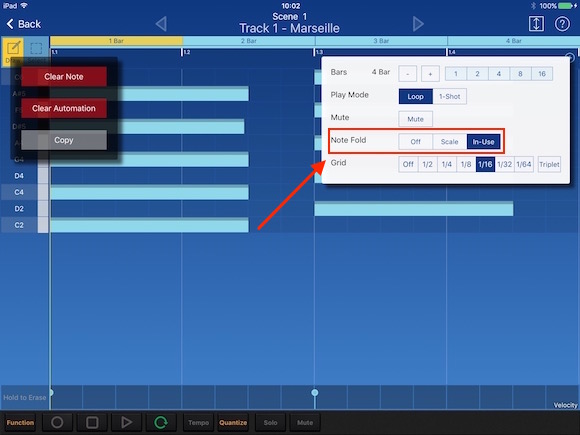Tap the Hold to Erase area
The height and width of the screenshot is (435, 580).
point(24,397)
